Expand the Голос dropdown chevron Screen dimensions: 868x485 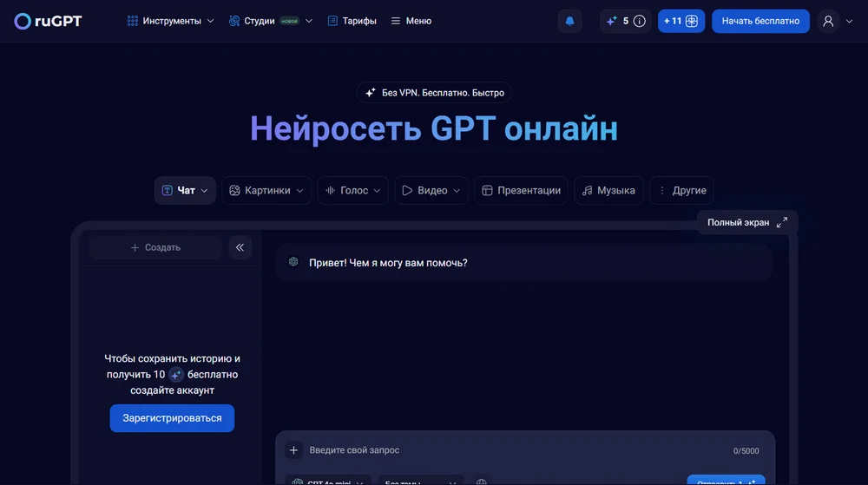[377, 191]
